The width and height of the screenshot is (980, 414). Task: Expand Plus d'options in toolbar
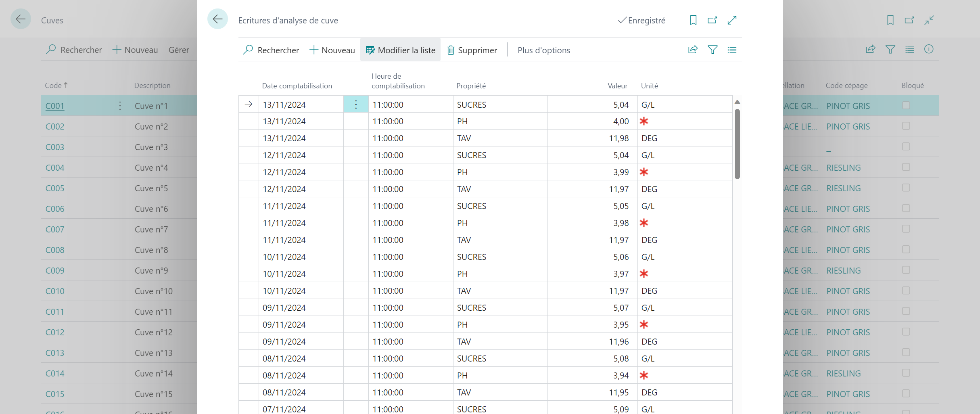[544, 50]
